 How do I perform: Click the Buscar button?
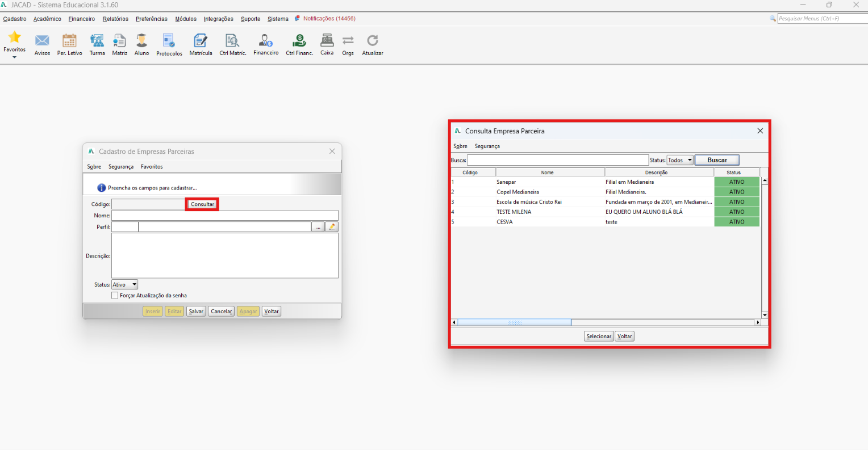click(717, 160)
